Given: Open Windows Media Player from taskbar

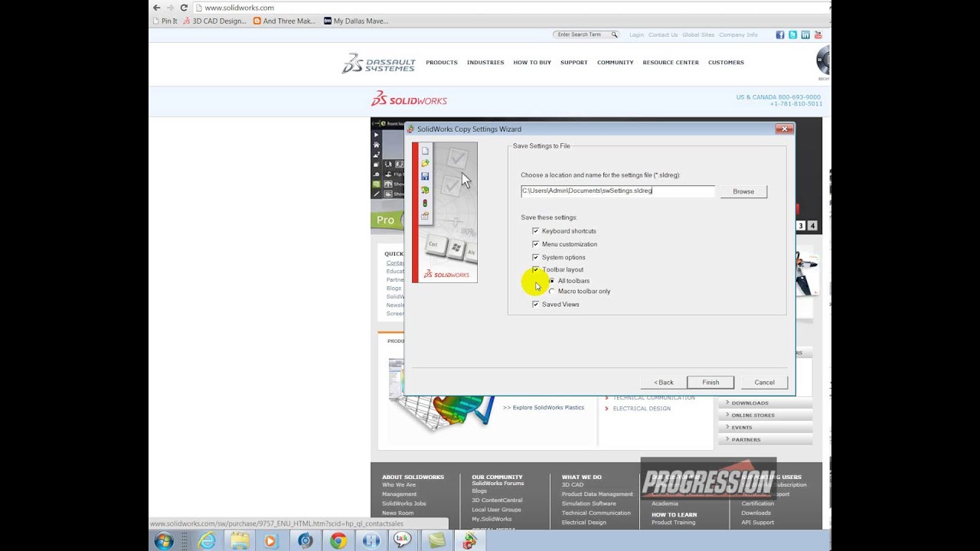Looking at the screenshot, I should coord(271,540).
